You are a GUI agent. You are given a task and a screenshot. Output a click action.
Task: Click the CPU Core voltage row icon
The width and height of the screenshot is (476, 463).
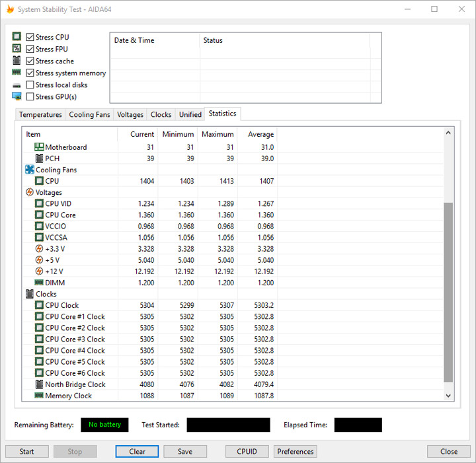click(39, 215)
